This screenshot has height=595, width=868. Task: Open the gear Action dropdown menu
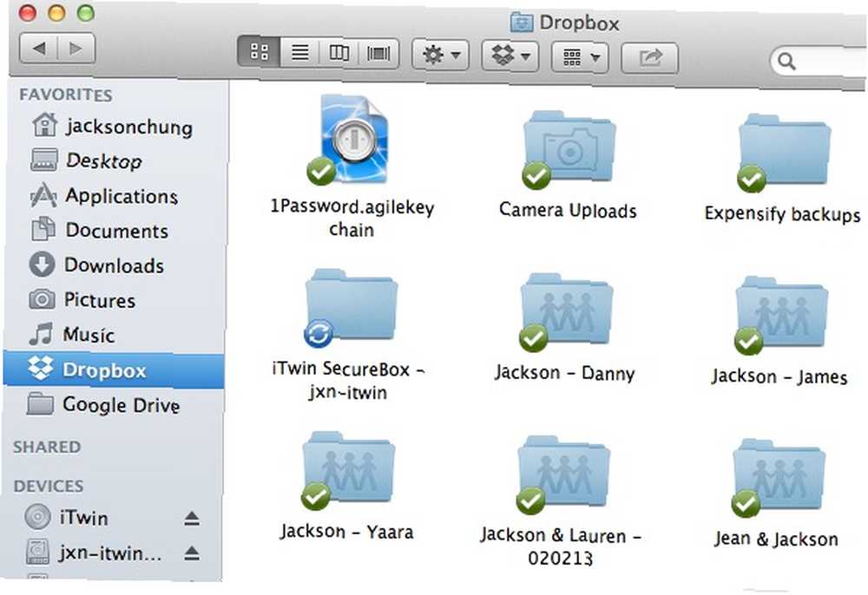pos(441,56)
